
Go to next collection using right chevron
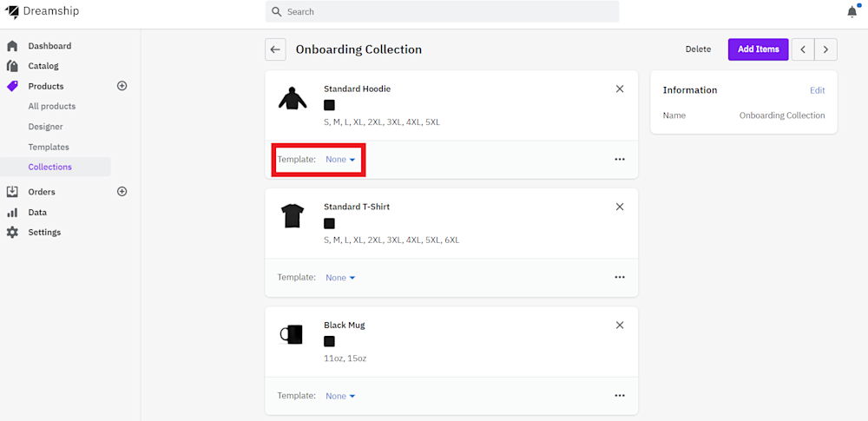coord(825,49)
